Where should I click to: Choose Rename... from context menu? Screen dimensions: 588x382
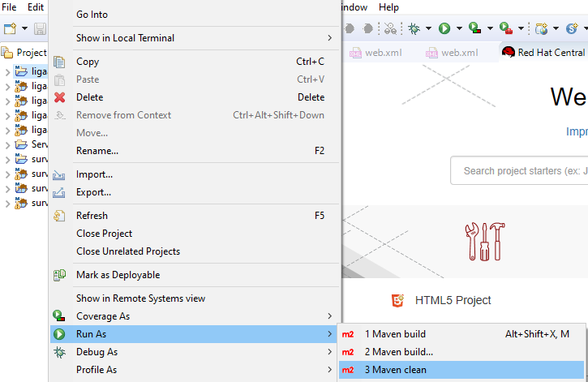195,151
